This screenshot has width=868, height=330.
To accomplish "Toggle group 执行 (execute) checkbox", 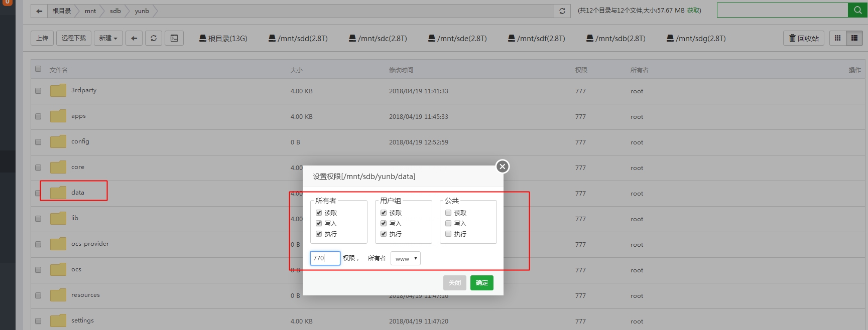I will 384,234.
